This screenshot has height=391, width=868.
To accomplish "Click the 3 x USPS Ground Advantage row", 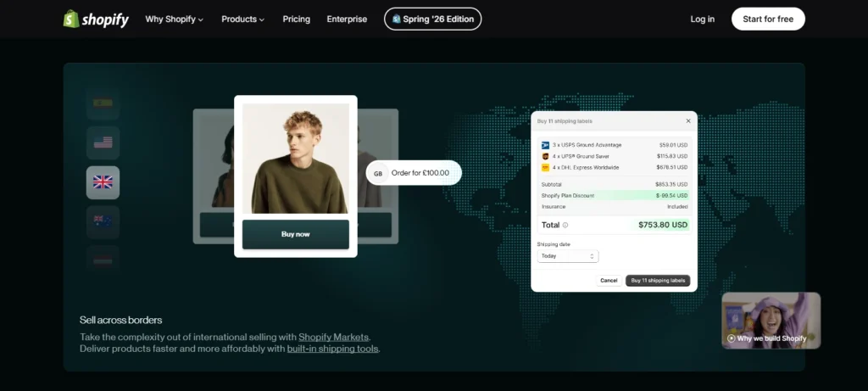I will [614, 145].
